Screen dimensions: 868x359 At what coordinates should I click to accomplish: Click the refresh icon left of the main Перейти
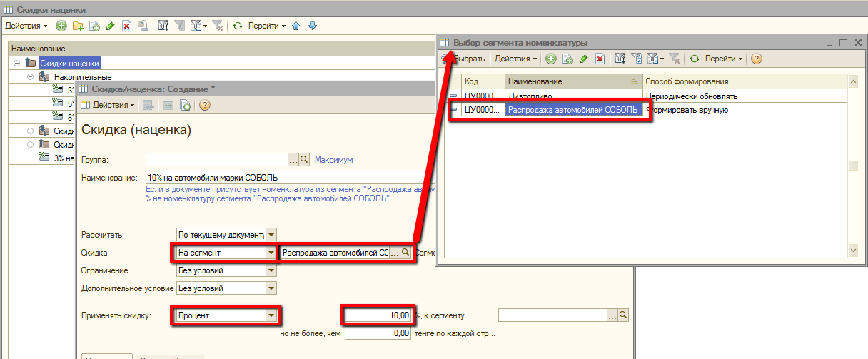(238, 26)
